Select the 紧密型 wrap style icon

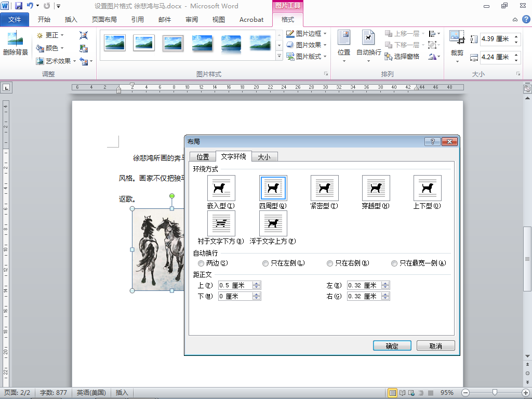click(x=325, y=188)
